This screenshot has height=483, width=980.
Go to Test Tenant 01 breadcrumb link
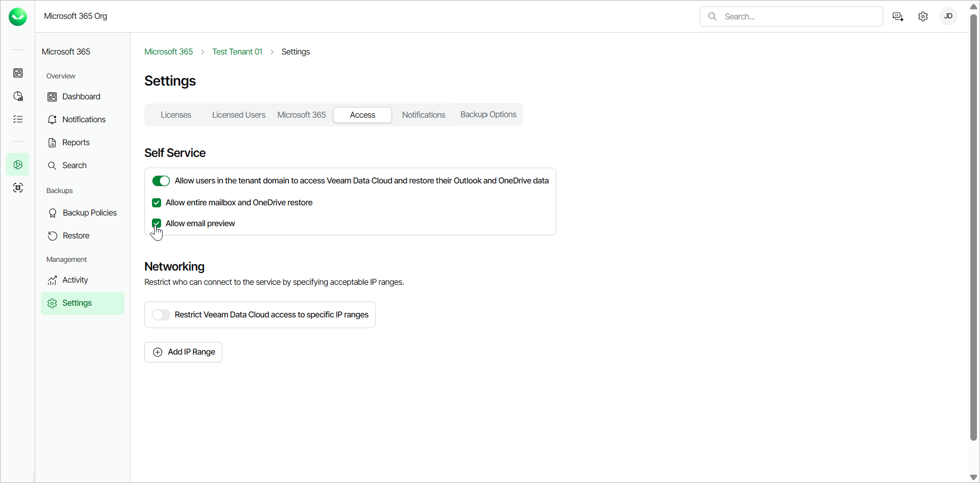point(237,52)
